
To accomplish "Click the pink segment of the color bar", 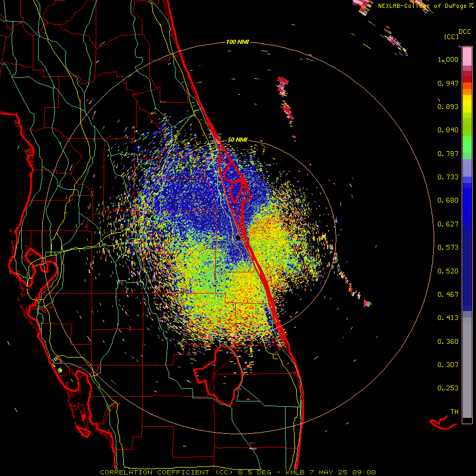I will (467, 56).
